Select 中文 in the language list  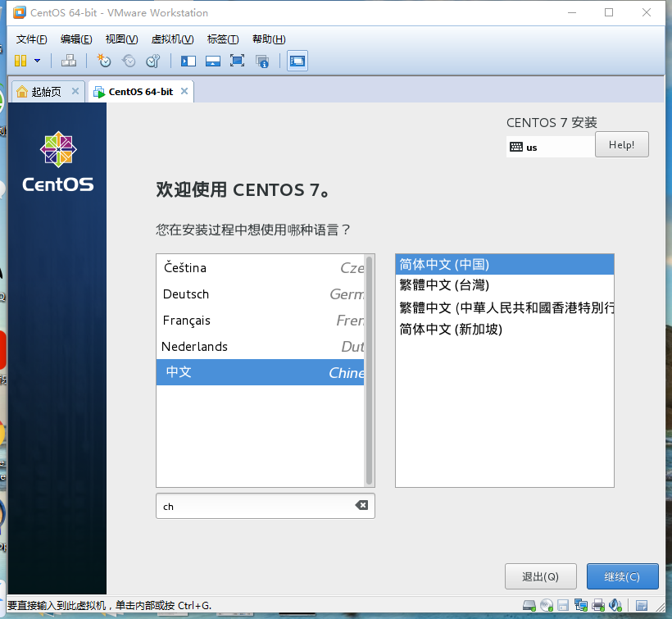point(260,372)
